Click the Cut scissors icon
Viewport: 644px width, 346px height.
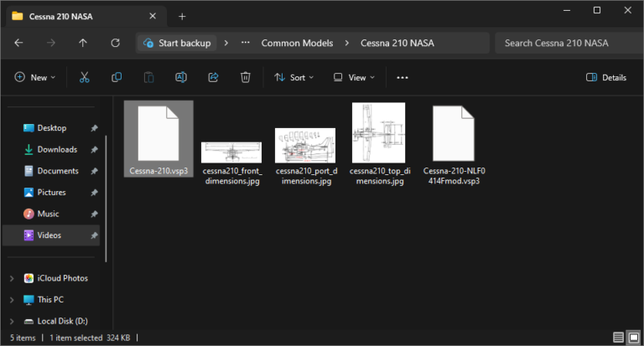pos(84,77)
